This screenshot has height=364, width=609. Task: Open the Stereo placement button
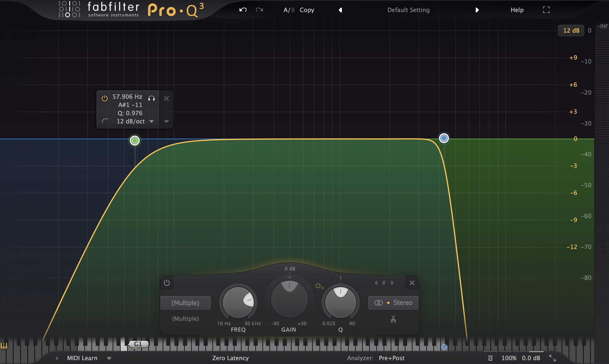393,303
